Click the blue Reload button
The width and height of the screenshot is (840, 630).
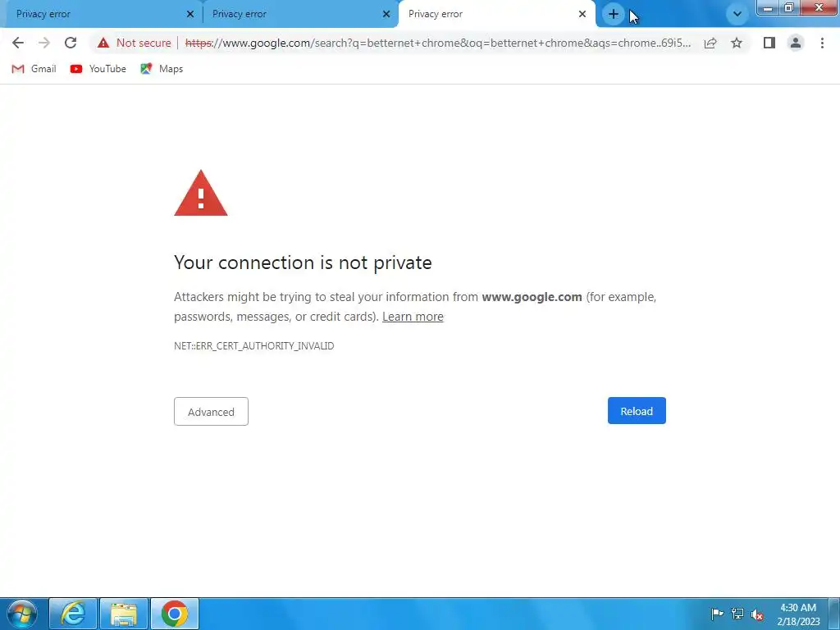(x=637, y=411)
